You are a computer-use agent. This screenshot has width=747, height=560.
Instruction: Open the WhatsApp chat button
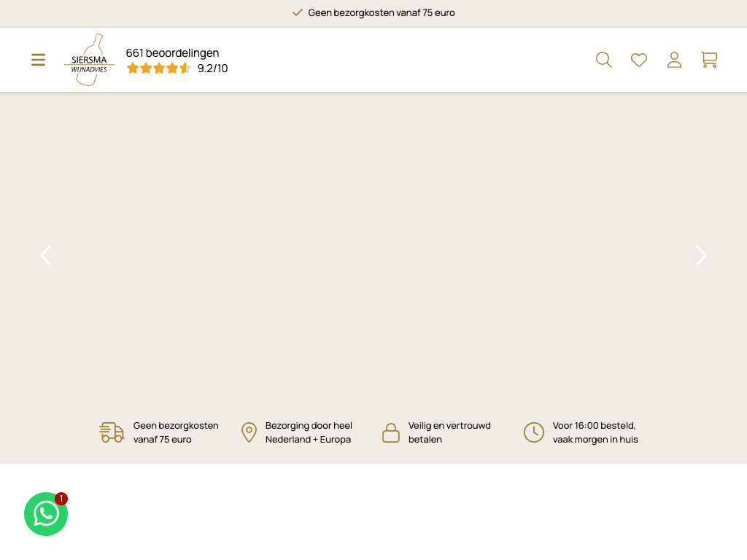point(46,514)
